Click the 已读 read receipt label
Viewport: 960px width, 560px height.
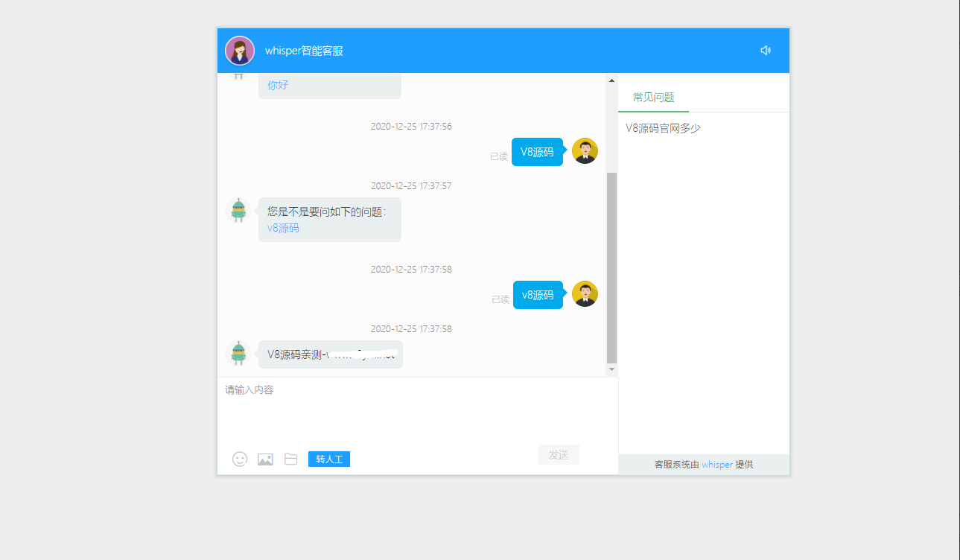pos(498,156)
